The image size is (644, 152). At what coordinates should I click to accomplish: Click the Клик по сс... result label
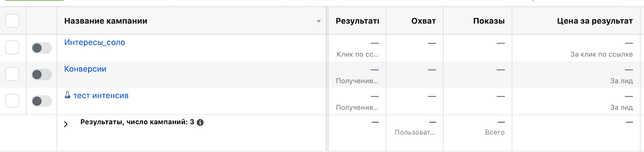pos(357,54)
